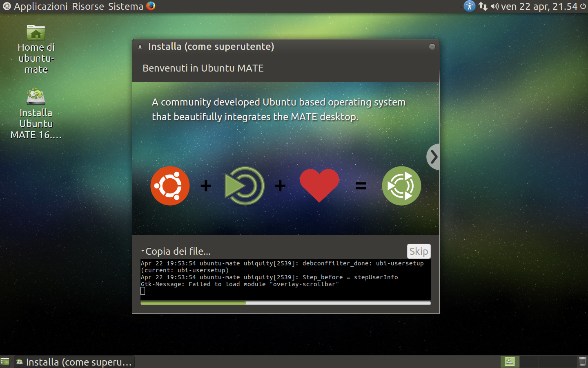Collapse the Copia dei file log section

tap(143, 250)
